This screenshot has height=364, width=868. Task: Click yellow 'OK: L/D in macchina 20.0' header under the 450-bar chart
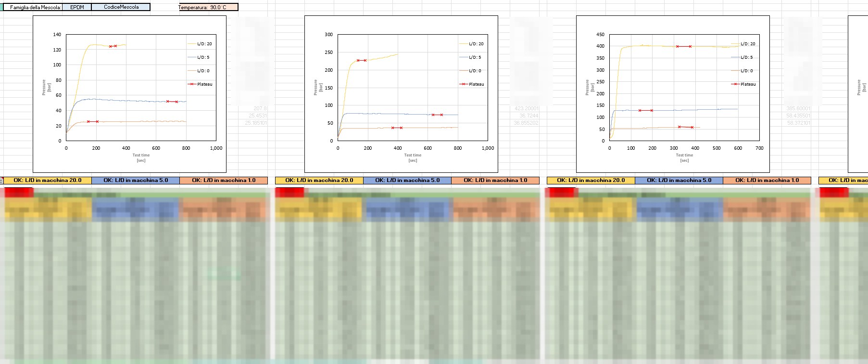tap(591, 181)
